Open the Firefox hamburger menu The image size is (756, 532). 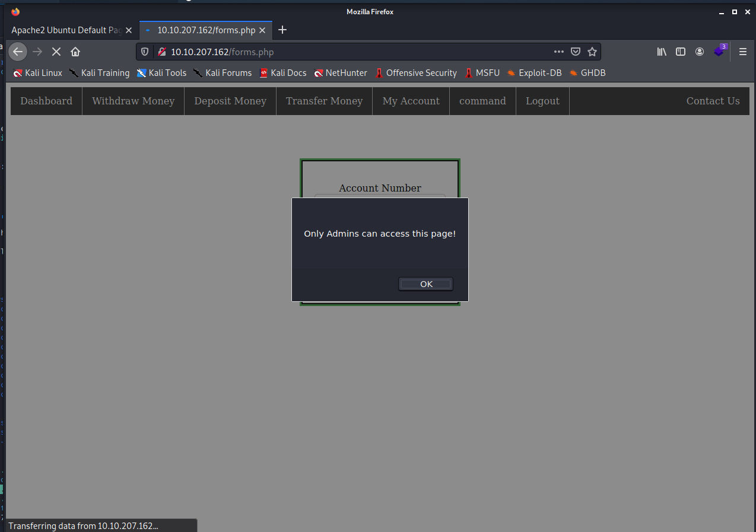[x=742, y=52]
